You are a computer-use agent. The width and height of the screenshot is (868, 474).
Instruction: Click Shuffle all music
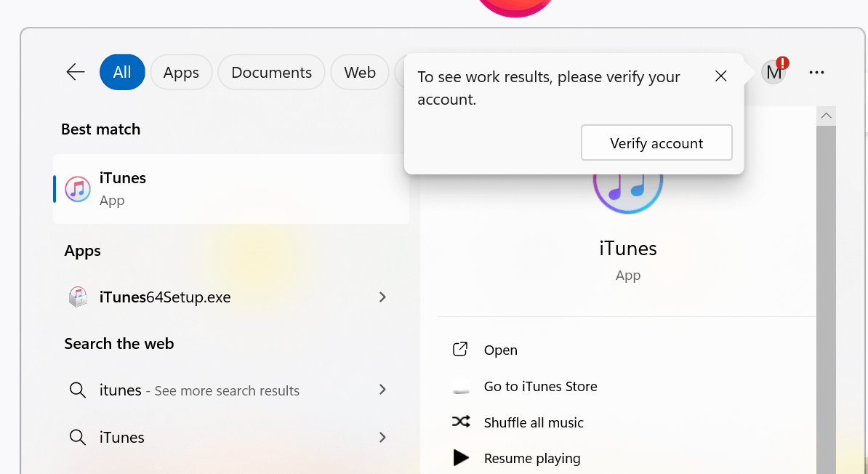click(x=534, y=423)
